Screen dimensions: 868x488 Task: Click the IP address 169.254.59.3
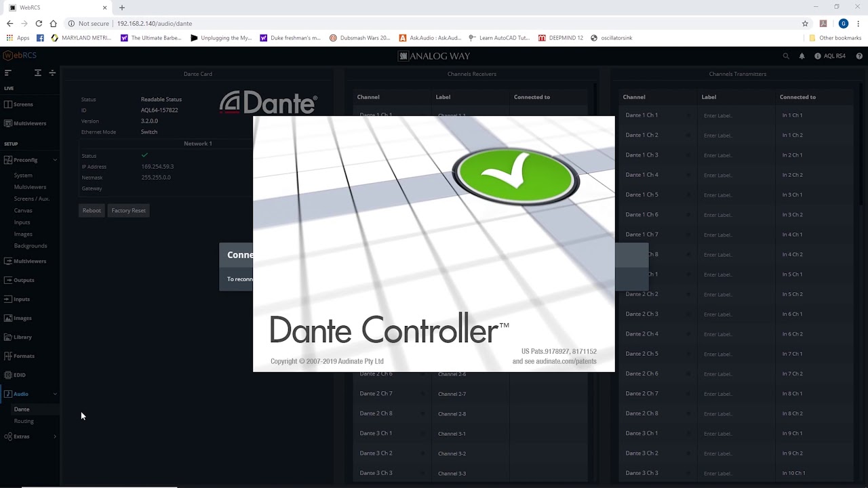[157, 167]
